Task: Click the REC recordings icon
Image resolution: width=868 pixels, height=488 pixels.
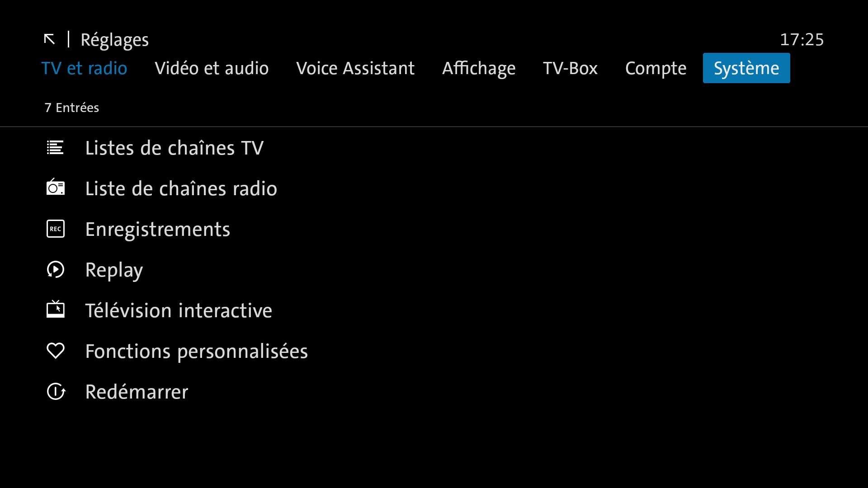Action: 55,229
